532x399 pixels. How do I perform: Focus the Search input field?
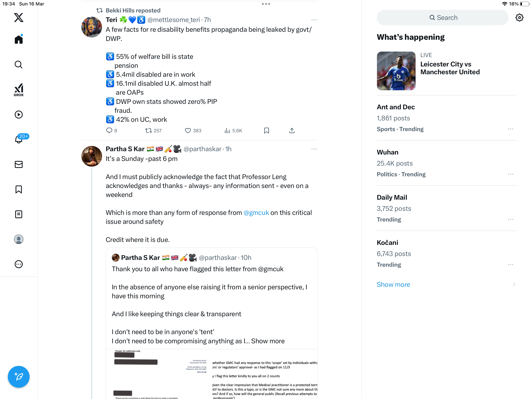pos(443,18)
